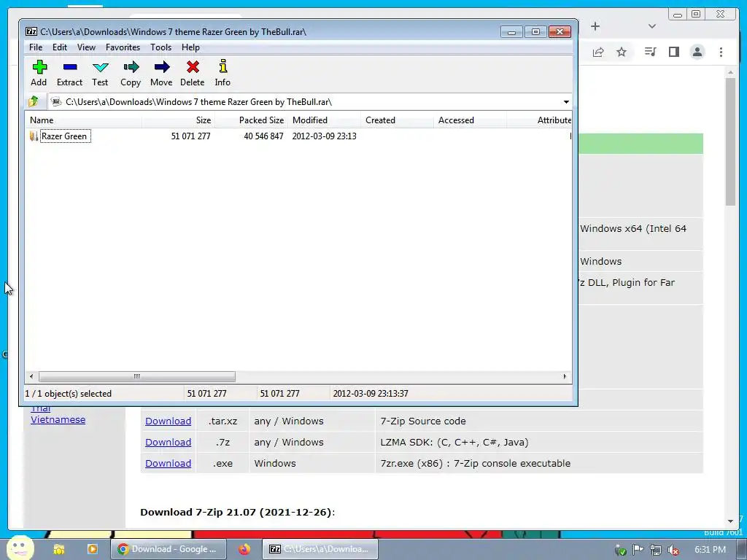This screenshot has height=560, width=747.
Task: Click Download link for .tar.xz source
Action: tap(169, 421)
